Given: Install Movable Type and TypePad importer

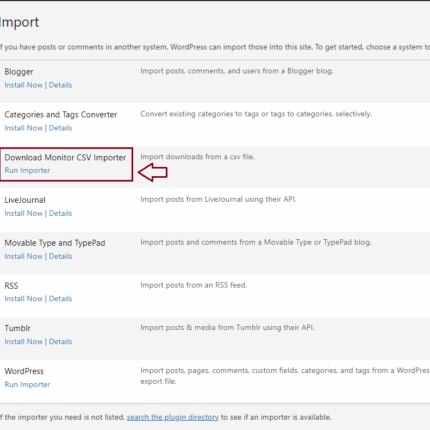Looking at the screenshot, I should 24,256.
